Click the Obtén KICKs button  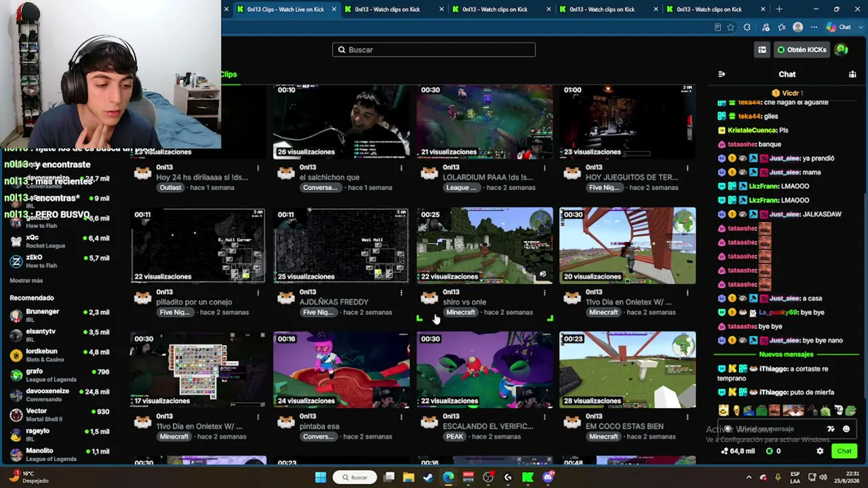[x=802, y=49]
